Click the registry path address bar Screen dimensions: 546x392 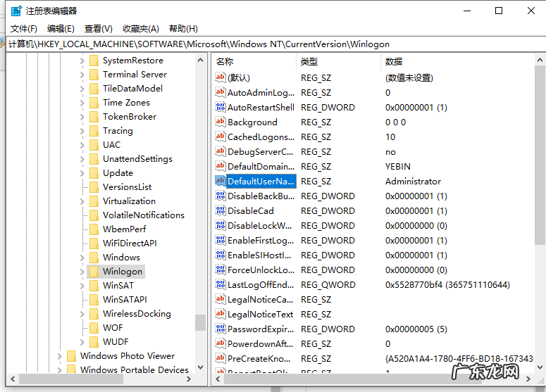[275, 44]
